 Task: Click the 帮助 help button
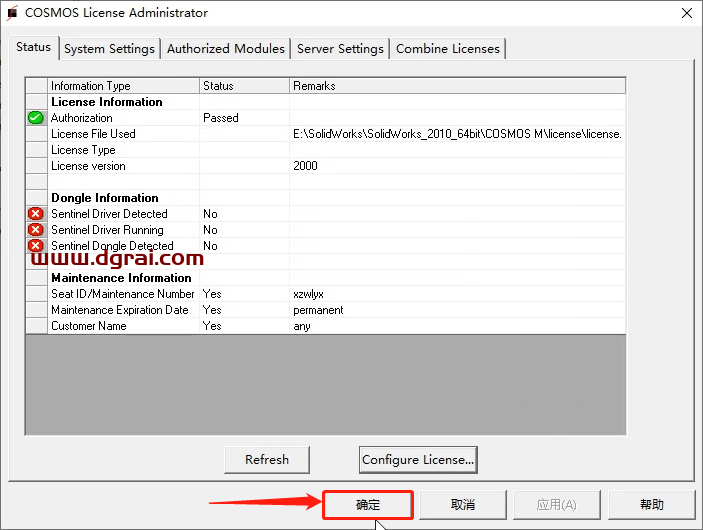pos(651,505)
